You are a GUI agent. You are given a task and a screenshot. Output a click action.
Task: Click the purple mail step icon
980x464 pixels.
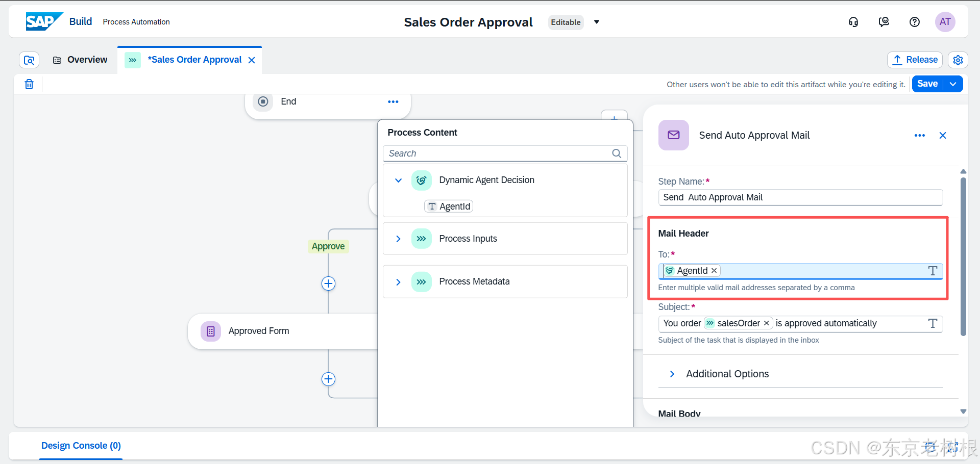coord(674,135)
